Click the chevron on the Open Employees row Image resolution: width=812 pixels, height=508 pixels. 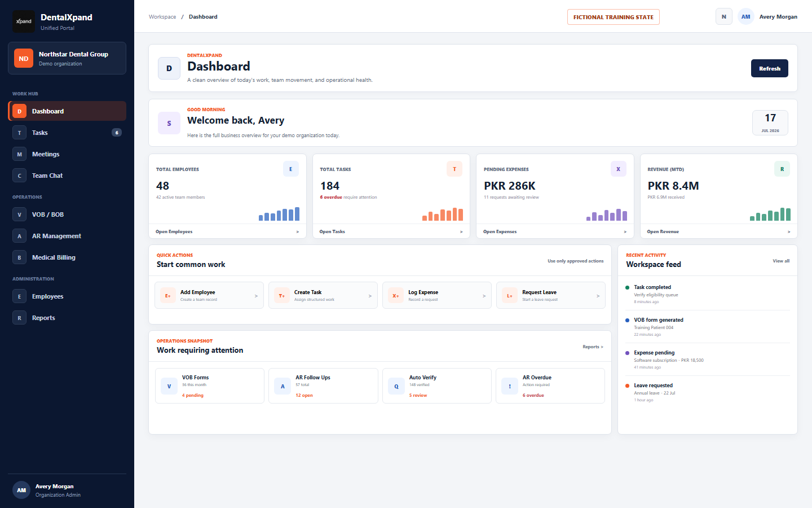pyautogui.click(x=298, y=231)
